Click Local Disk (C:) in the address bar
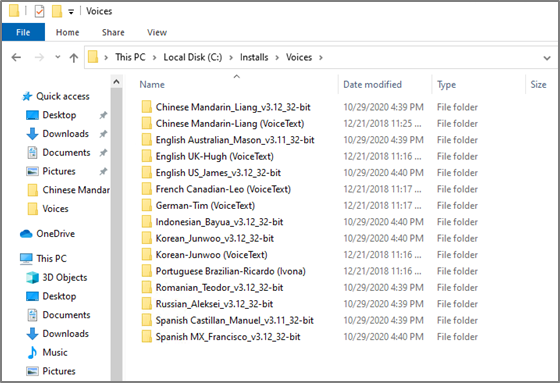The height and width of the screenshot is (383, 560). (192, 57)
